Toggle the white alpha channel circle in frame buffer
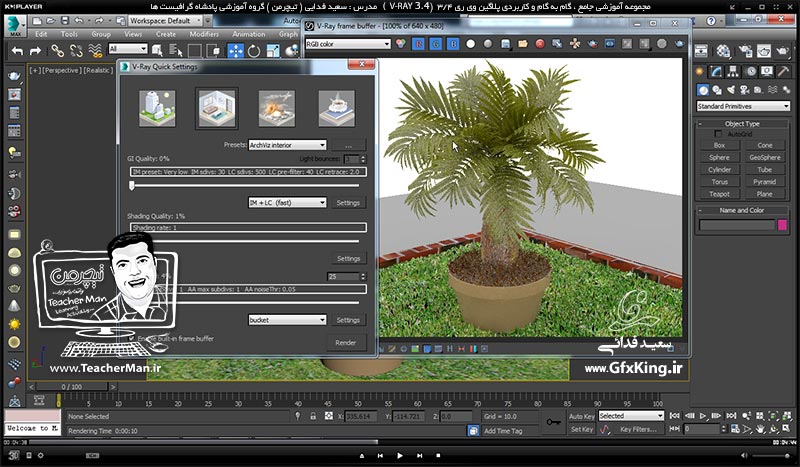The image size is (800, 467). pyautogui.click(x=470, y=44)
